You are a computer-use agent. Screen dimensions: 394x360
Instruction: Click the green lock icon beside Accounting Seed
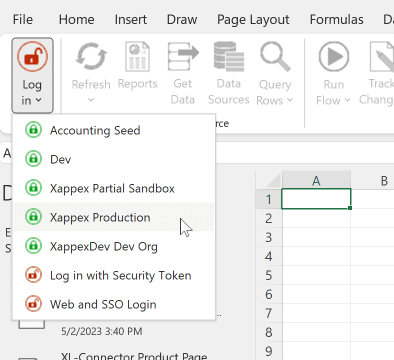click(33, 129)
